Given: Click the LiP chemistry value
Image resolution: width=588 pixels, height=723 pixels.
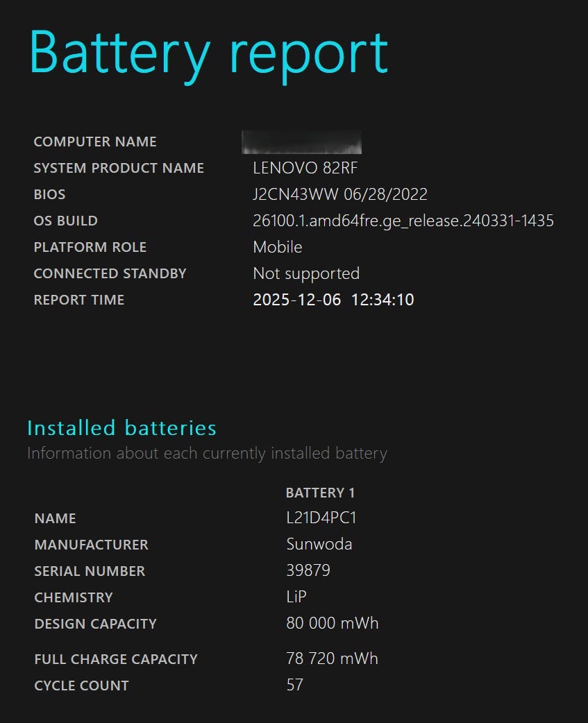Looking at the screenshot, I should (296, 597).
